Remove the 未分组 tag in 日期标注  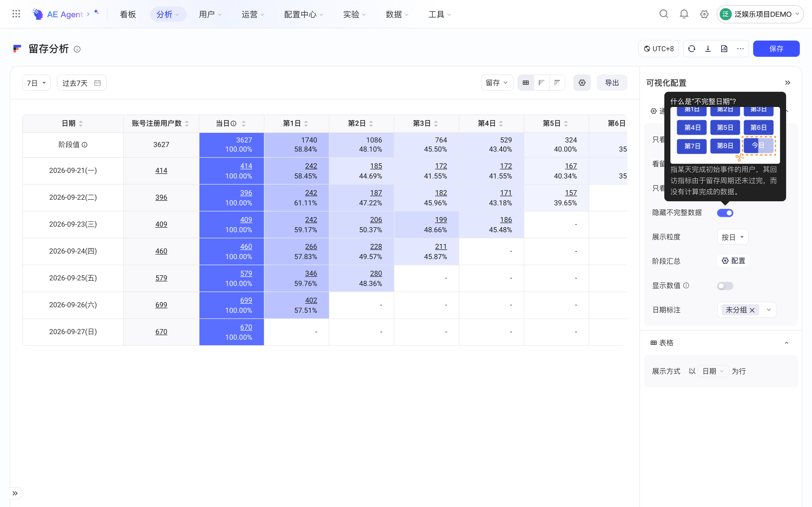pyautogui.click(x=752, y=310)
